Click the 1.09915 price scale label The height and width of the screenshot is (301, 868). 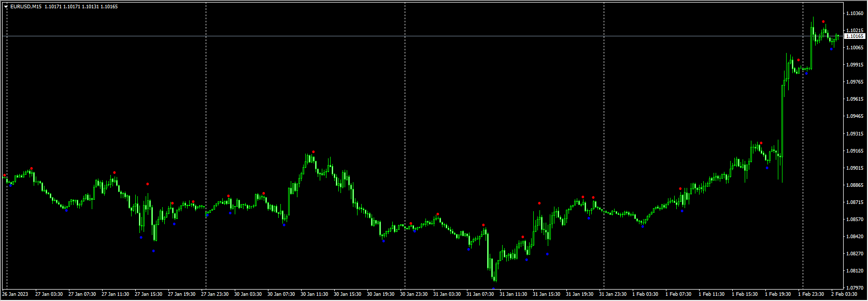pos(855,65)
